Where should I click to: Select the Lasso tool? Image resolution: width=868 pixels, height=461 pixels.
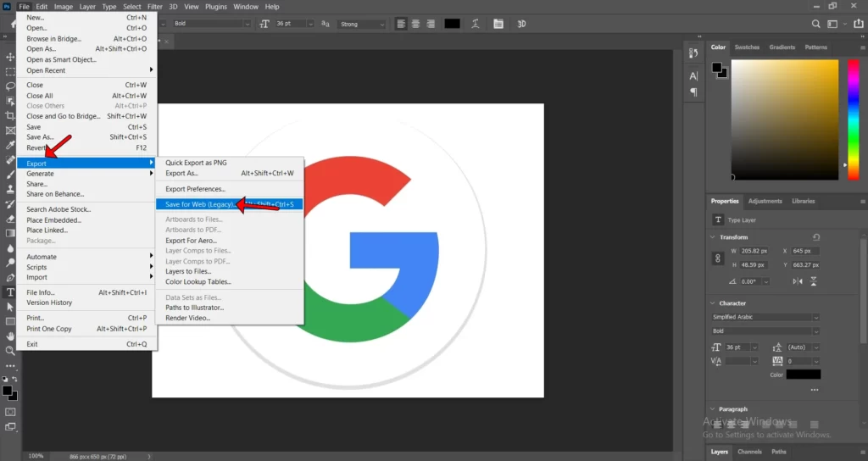[10, 86]
